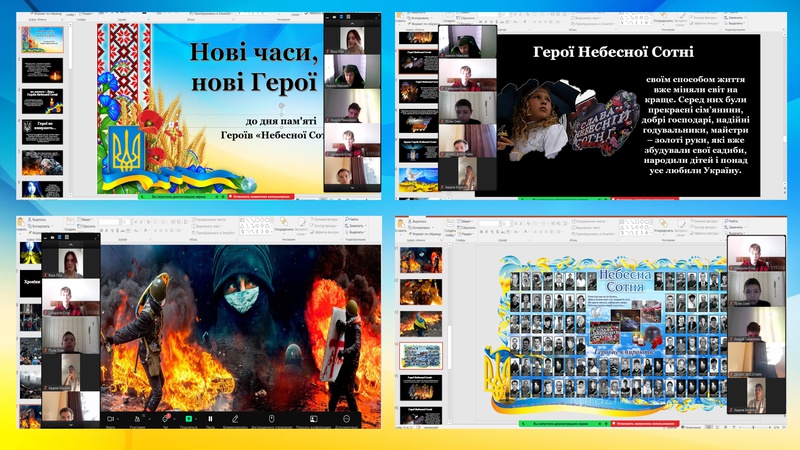Select the white dove thumbnail in the Герої Небесної Сотні window
This screenshot has height=450, width=800.
pyautogui.click(x=418, y=180)
